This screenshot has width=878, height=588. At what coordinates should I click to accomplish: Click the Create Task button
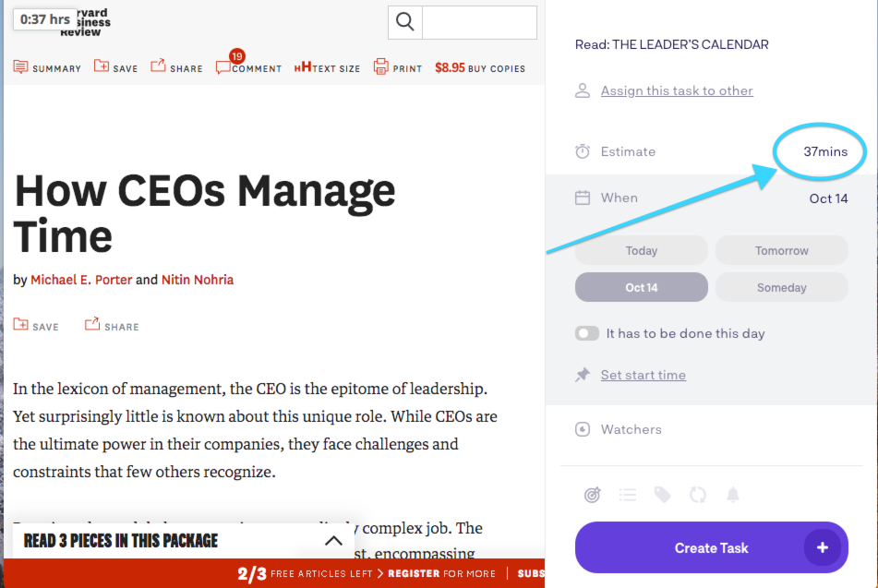711,547
